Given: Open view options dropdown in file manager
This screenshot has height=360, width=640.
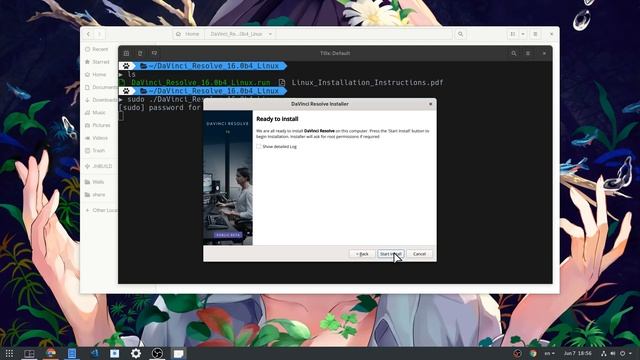Looking at the screenshot, I should point(523,34).
